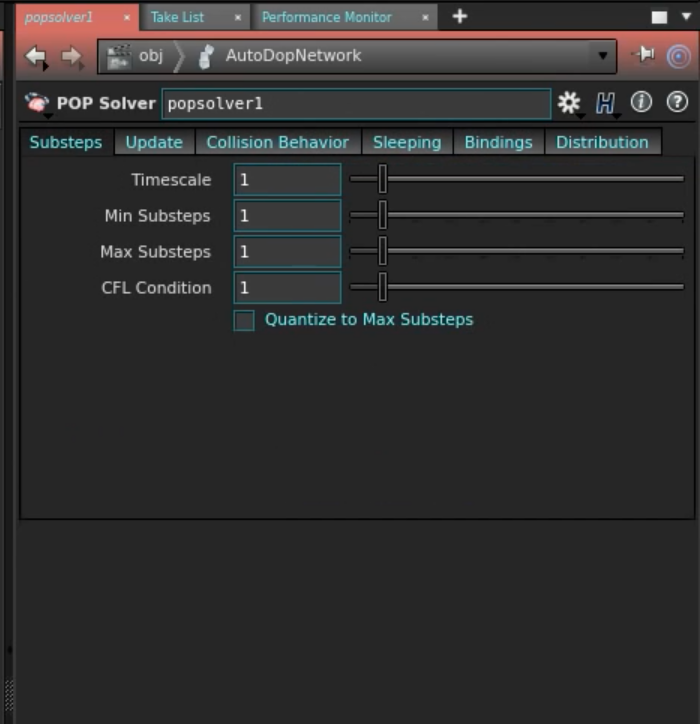Close the Performance Monitor pane tab
The width and height of the screenshot is (700, 724).
(425, 18)
